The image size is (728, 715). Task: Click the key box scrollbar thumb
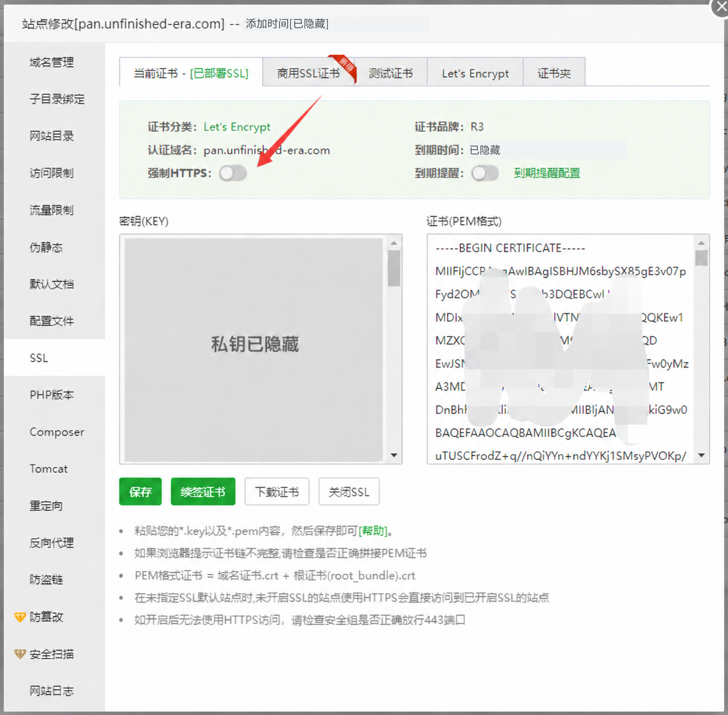(x=394, y=268)
